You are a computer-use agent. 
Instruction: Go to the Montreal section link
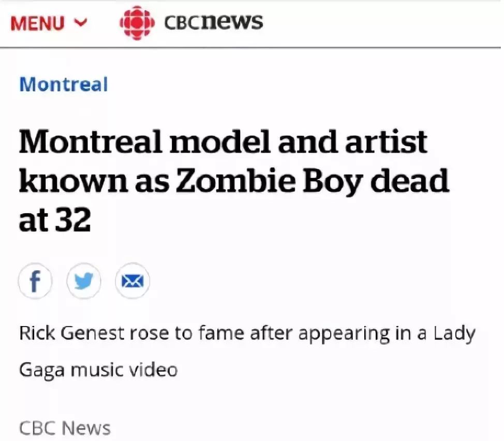click(x=64, y=84)
